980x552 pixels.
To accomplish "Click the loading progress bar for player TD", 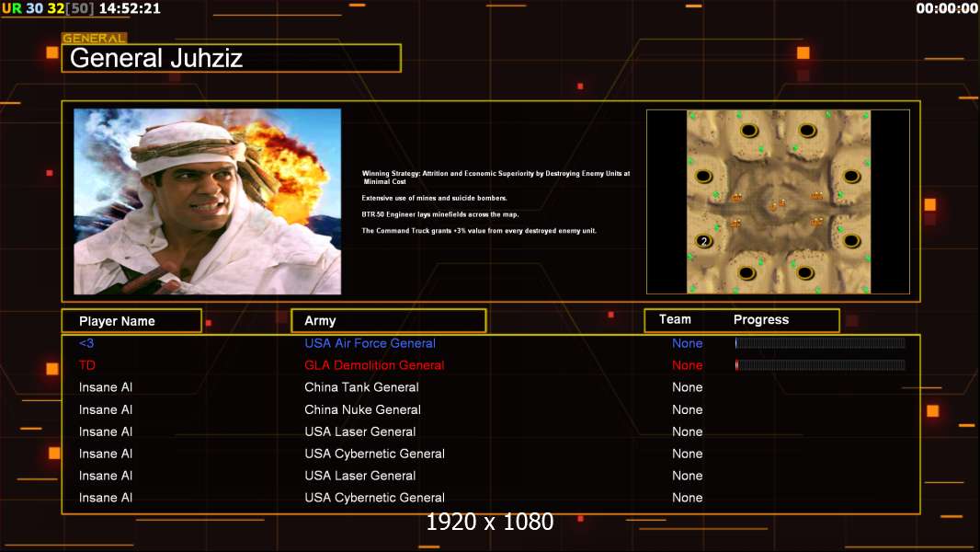I will click(820, 365).
